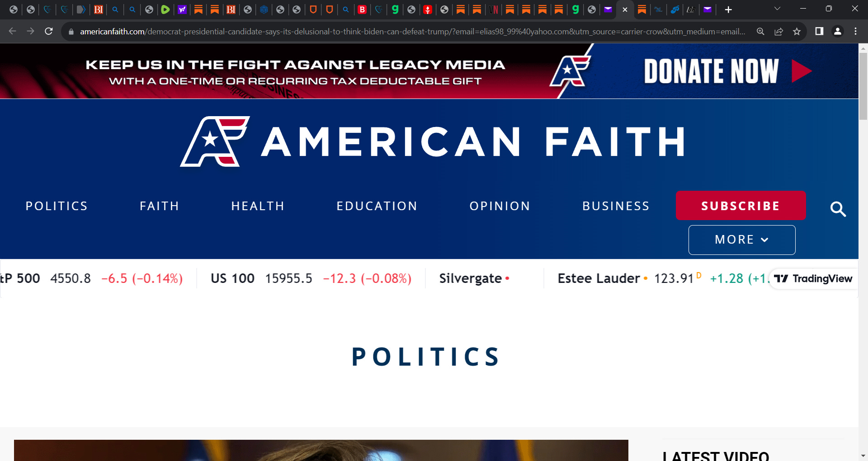Click the Latest Video heading
868x461 pixels.
click(x=716, y=456)
